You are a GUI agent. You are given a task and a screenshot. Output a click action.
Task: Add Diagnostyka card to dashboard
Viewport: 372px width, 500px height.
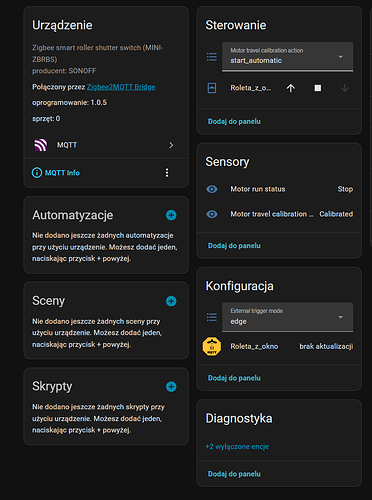point(234,474)
